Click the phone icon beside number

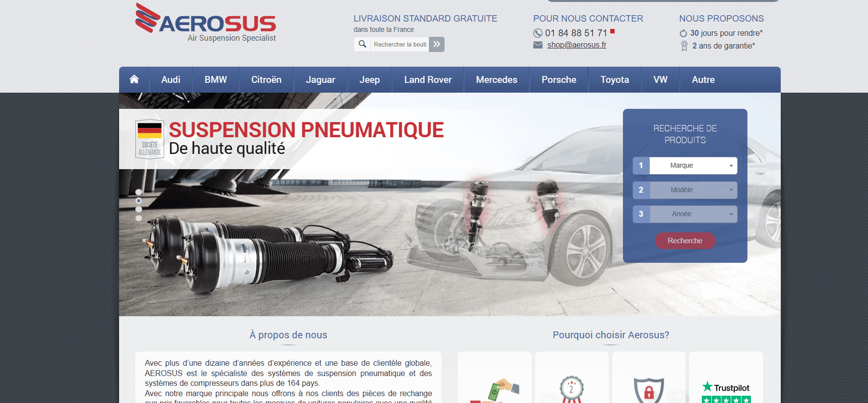coord(538,33)
